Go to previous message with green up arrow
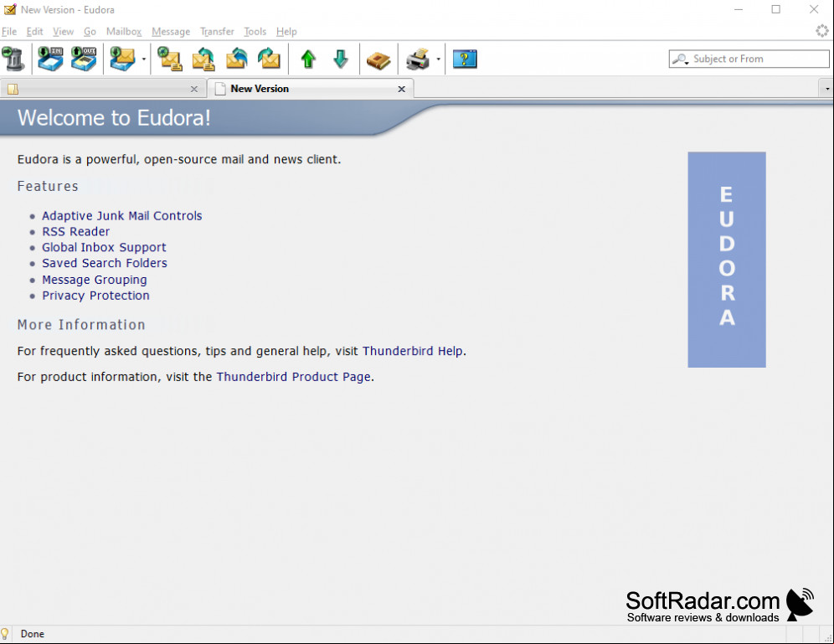The image size is (834, 644). [308, 59]
